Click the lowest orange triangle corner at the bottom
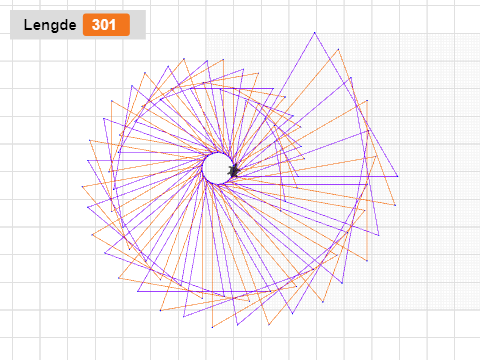 click(212, 327)
